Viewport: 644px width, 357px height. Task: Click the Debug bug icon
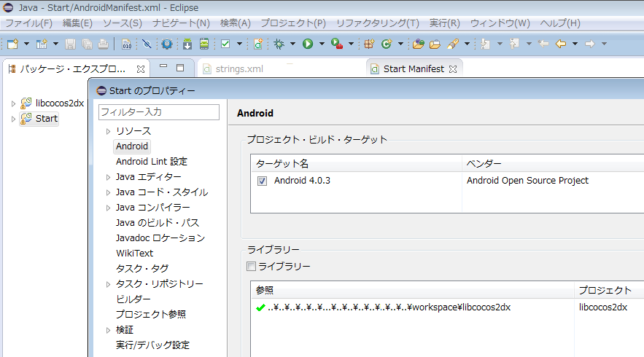[x=279, y=44]
